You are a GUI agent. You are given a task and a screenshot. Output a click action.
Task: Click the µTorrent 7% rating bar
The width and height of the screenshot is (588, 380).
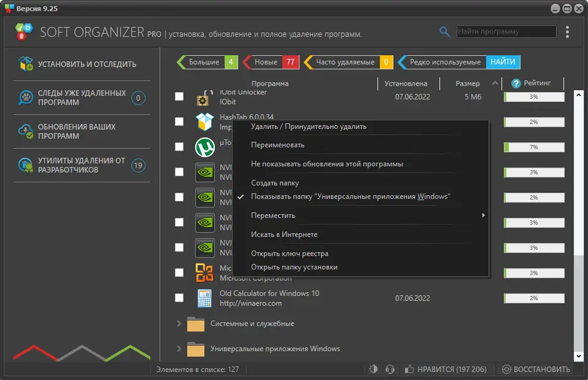click(534, 147)
